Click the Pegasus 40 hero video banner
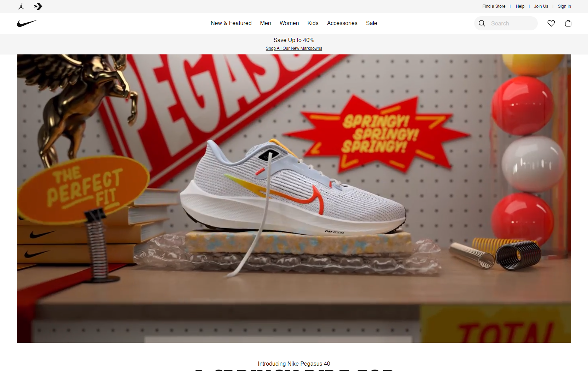588x371 pixels. 294,198
